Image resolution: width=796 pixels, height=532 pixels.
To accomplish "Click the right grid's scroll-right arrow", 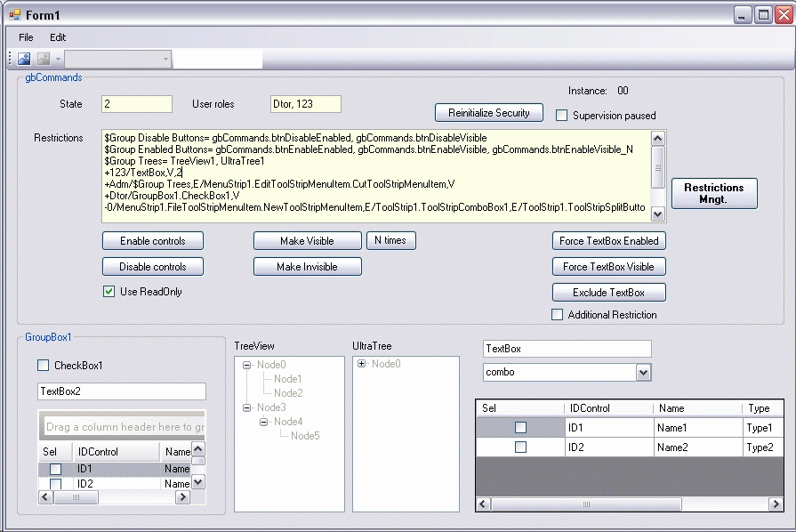I will [776, 504].
